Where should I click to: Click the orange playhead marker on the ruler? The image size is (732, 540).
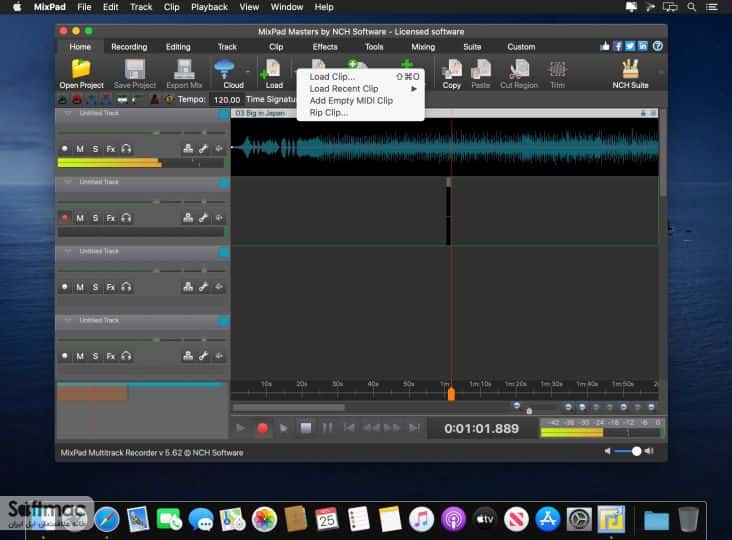(x=451, y=393)
